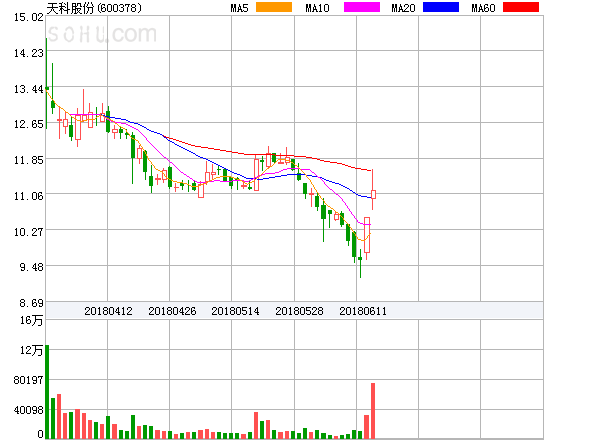Click the 80197 volume axis label
The image size is (600, 440).
point(28,380)
